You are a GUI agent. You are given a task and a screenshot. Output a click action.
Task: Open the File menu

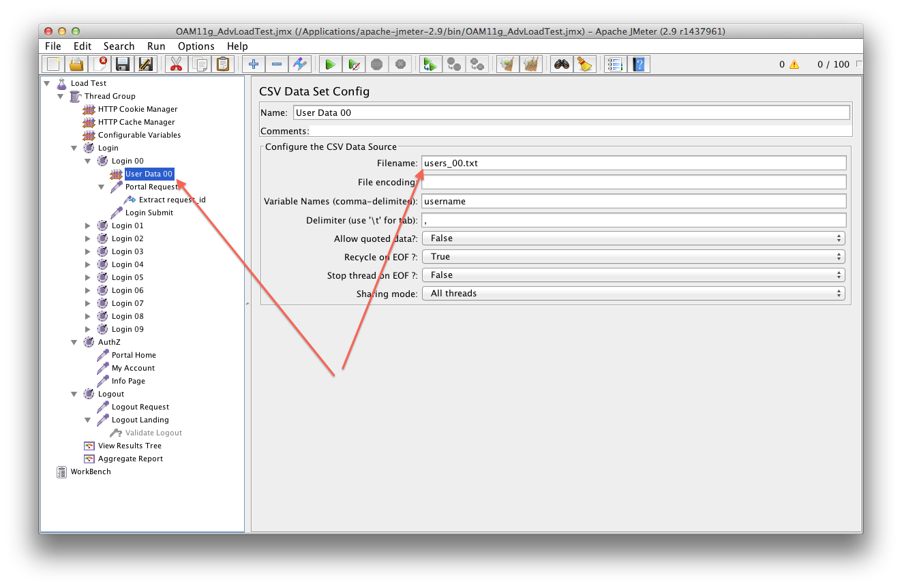(x=53, y=46)
